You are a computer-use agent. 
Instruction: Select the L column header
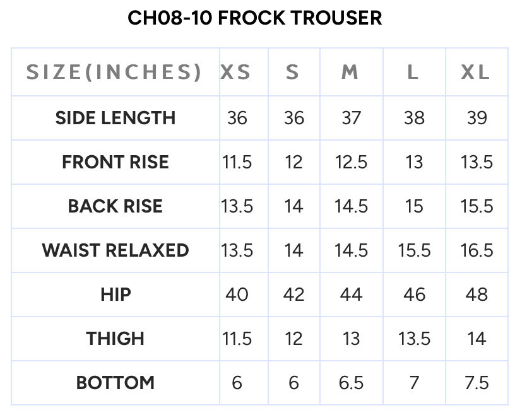tap(413, 73)
